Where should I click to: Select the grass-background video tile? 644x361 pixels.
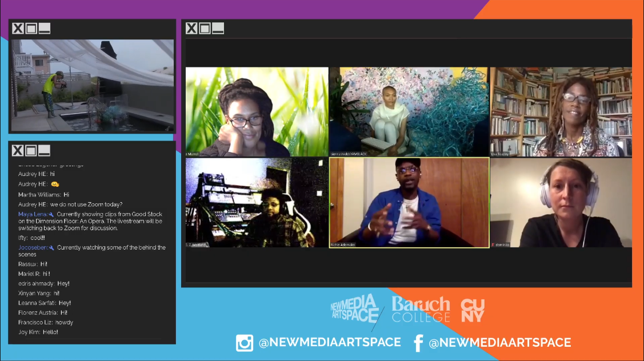[x=257, y=112]
